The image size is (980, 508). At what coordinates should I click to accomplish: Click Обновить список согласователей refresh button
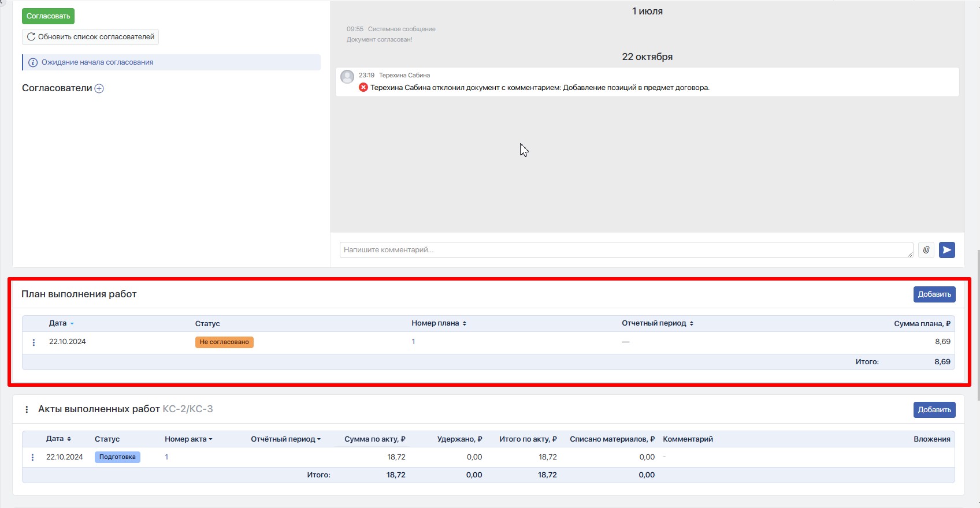coord(90,37)
